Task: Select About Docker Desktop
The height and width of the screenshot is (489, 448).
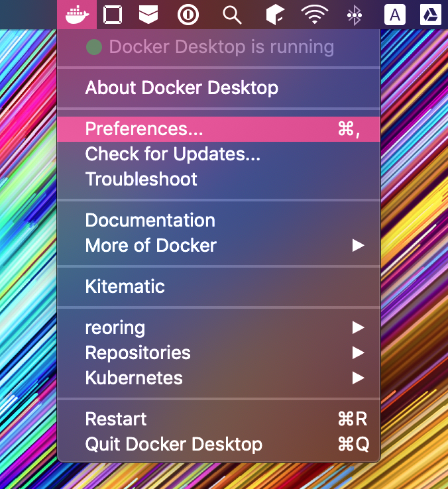Action: click(x=219, y=87)
